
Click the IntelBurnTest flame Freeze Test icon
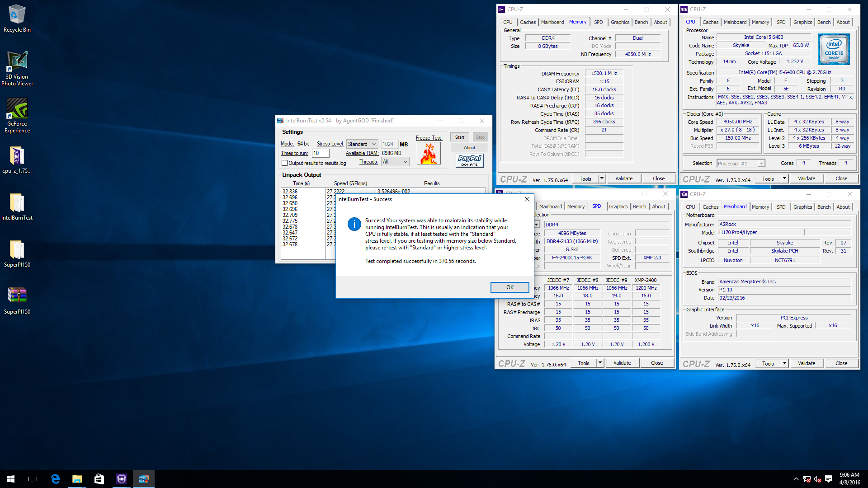click(x=429, y=153)
